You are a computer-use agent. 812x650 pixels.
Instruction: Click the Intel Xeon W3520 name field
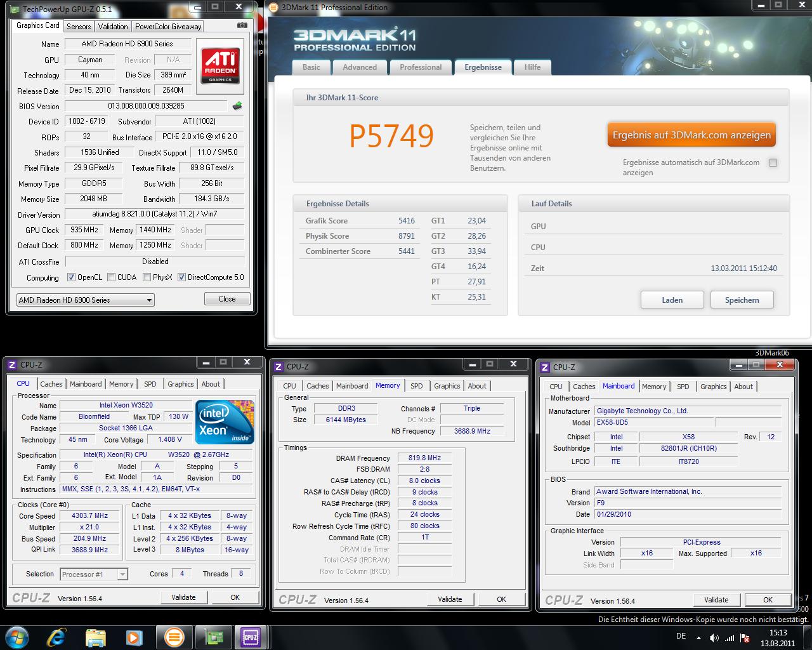click(126, 405)
